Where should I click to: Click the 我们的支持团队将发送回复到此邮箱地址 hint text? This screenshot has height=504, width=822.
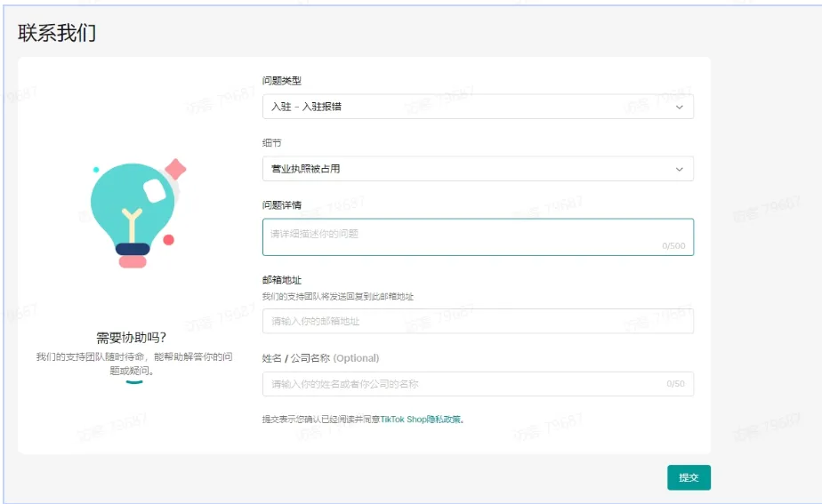338,297
